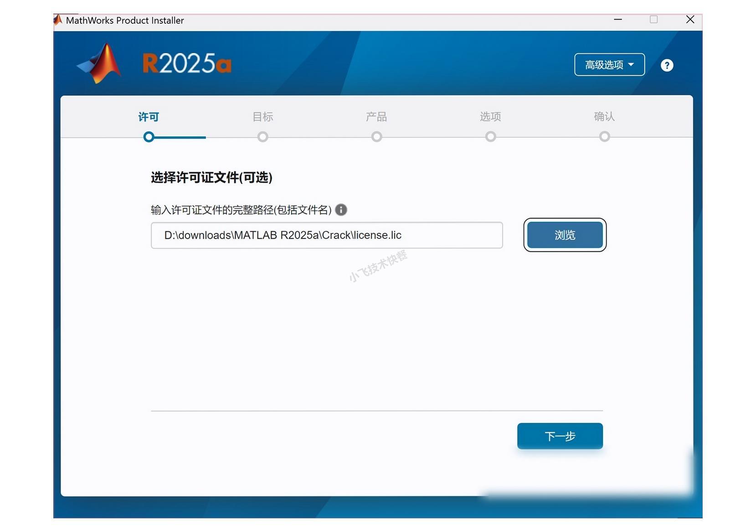This screenshot has width=756, height=532.
Task: Select the 许可 step tab
Action: coord(149,117)
